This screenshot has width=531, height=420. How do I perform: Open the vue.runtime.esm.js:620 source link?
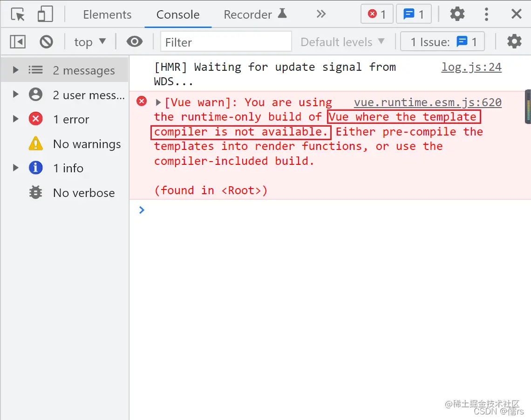pos(428,102)
